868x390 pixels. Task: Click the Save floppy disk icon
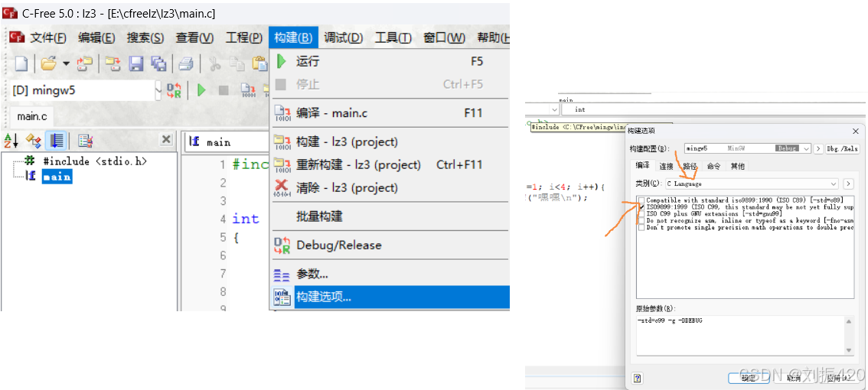136,64
